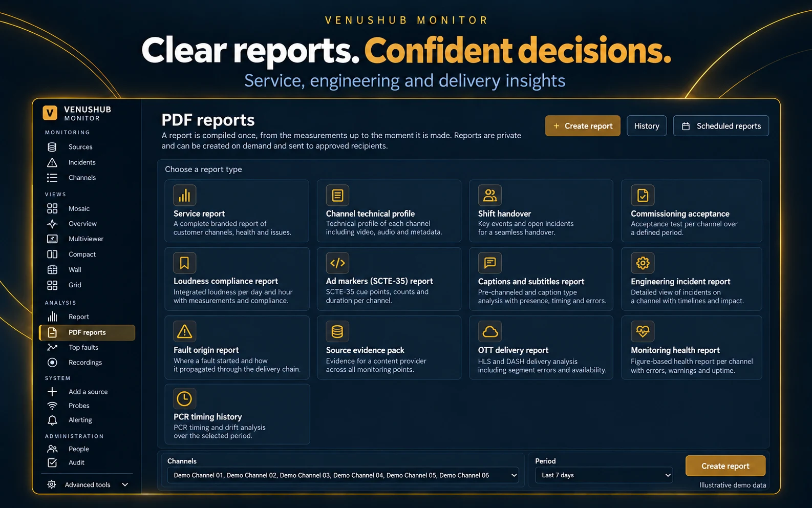Expand the Advanced tools chevron
The width and height of the screenshot is (812, 508).
point(125,484)
